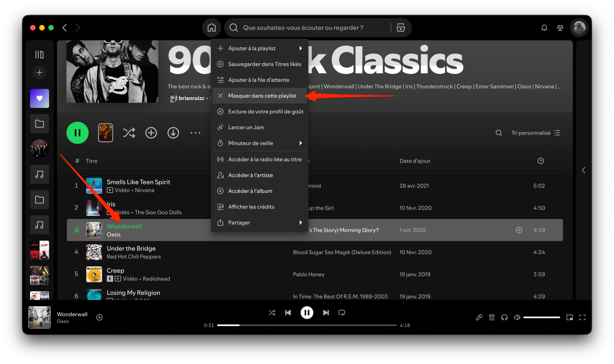Switch to full screen mode

point(582,317)
